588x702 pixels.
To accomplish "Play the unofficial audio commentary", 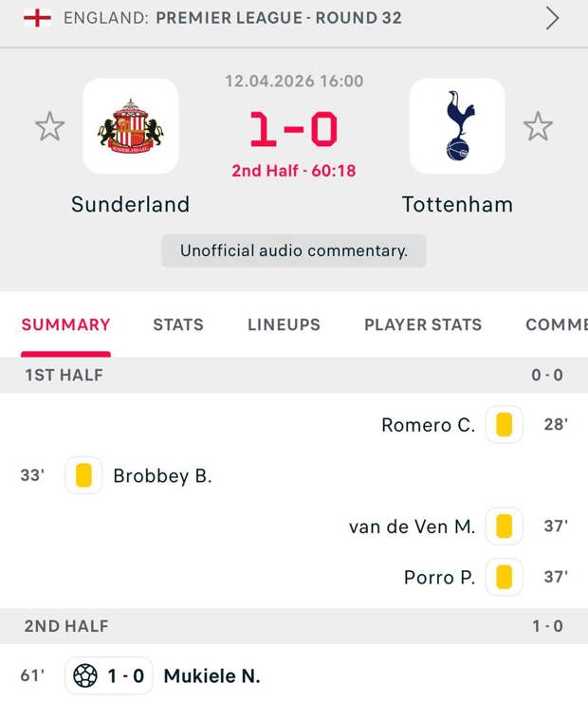I will click(294, 250).
